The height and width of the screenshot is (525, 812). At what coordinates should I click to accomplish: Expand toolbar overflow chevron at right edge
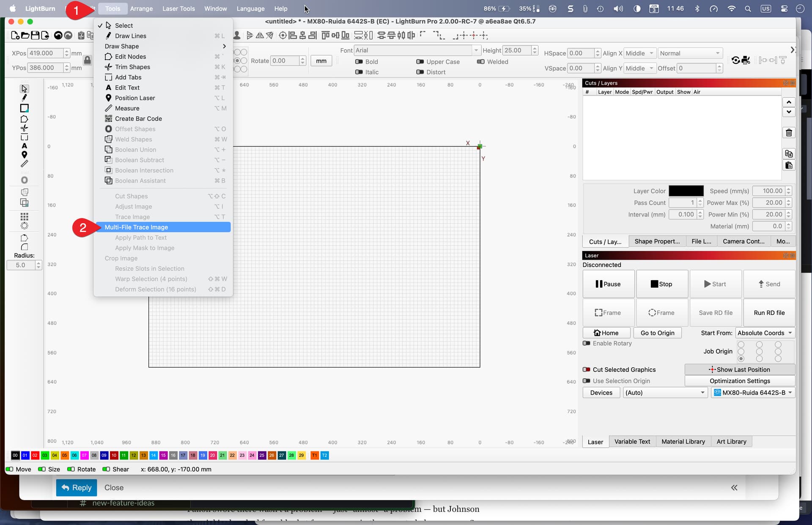click(x=793, y=50)
